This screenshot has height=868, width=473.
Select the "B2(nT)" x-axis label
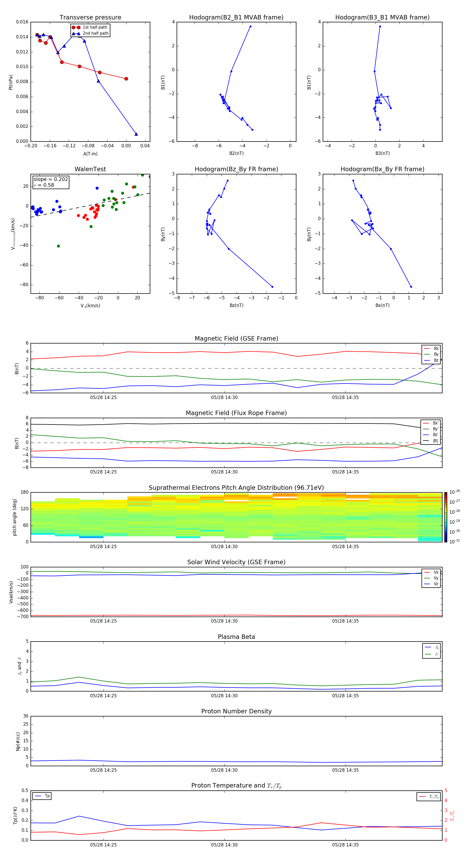[x=236, y=153]
